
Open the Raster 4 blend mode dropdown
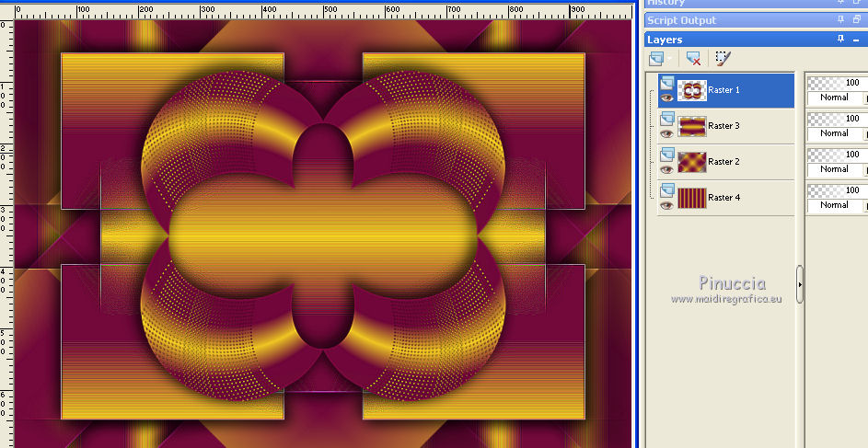pyautogui.click(x=837, y=205)
